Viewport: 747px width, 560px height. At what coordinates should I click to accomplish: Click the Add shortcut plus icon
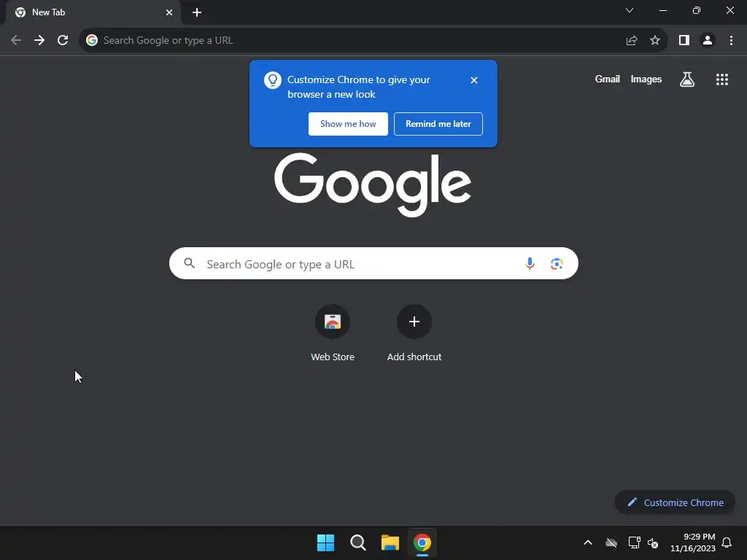click(x=414, y=322)
